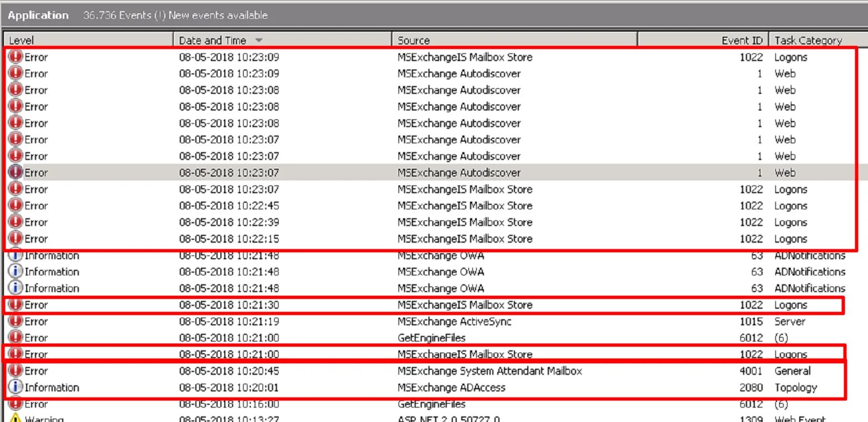Viewport: 868px width, 422px height.
Task: Click sort arrow in Date and Time header
Action: click(x=258, y=41)
